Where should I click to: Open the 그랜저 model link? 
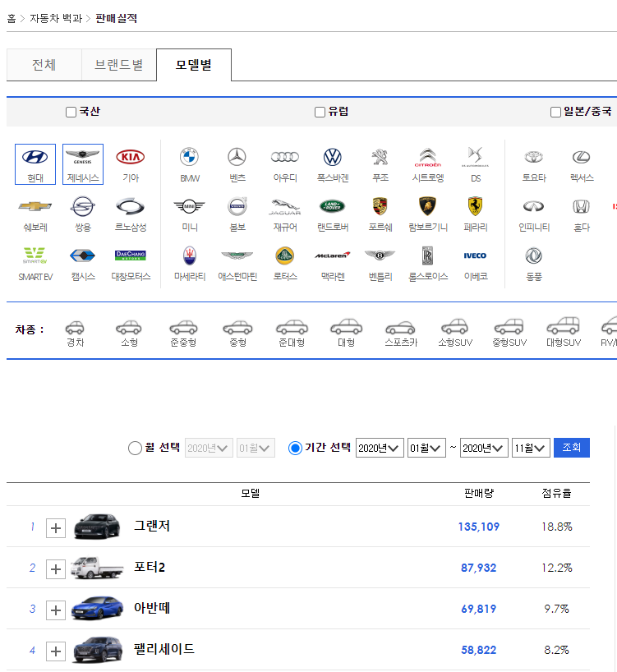click(152, 526)
